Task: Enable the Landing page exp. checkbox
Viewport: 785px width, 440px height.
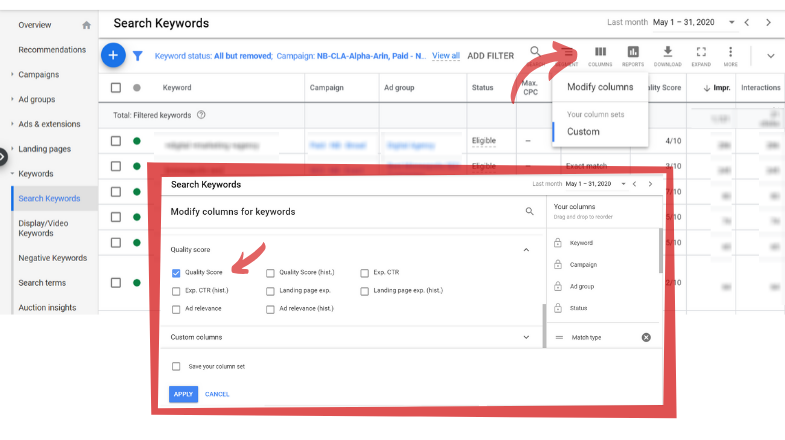Action: click(270, 291)
